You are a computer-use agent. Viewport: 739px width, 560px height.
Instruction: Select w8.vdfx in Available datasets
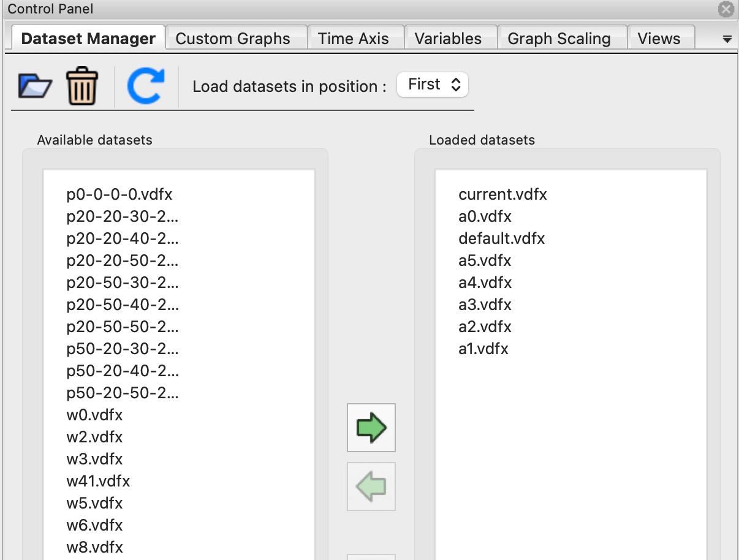[94, 548]
